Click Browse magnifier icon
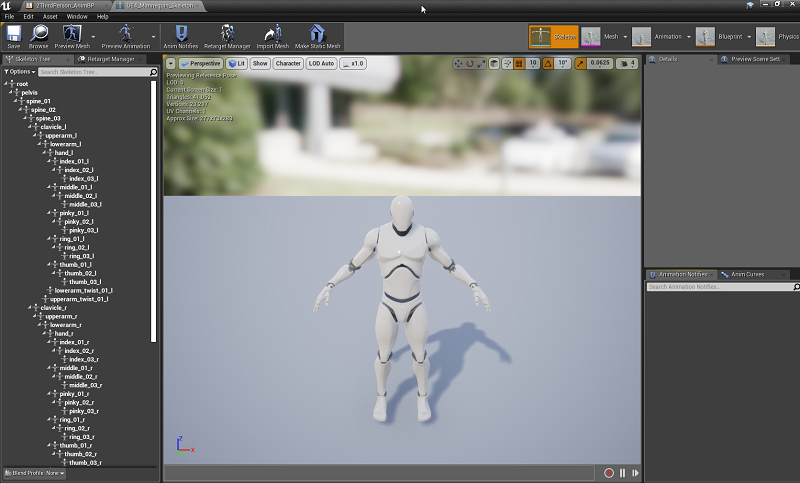This screenshot has width=800, height=483. (39, 35)
